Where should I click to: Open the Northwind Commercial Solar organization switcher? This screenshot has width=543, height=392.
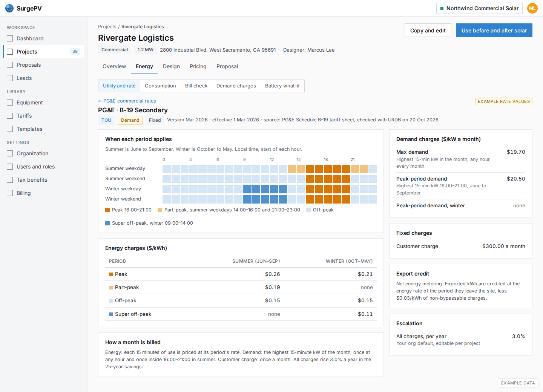(479, 8)
